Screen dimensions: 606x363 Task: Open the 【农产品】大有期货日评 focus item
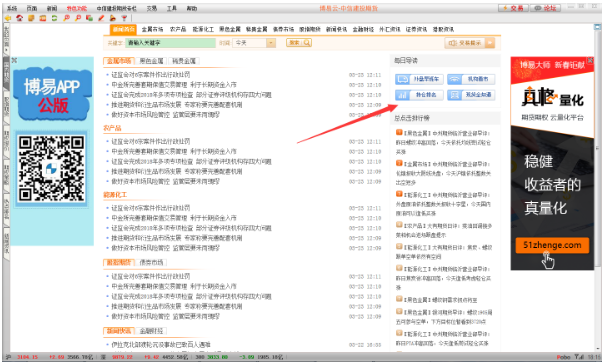coord(444,230)
